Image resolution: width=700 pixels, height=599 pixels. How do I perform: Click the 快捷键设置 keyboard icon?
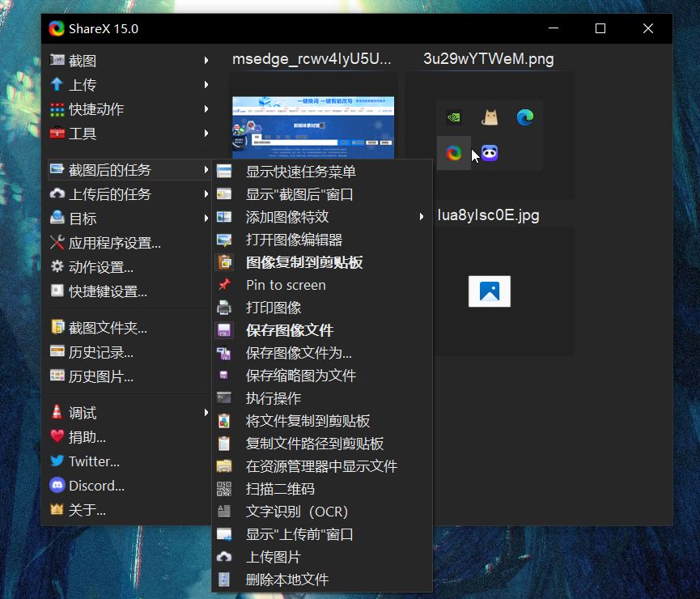pos(57,291)
